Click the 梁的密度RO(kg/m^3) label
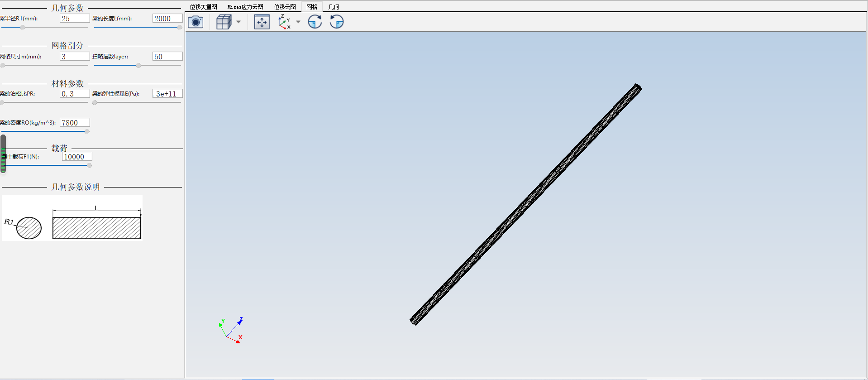Image resolution: width=868 pixels, height=380 pixels. 28,123
